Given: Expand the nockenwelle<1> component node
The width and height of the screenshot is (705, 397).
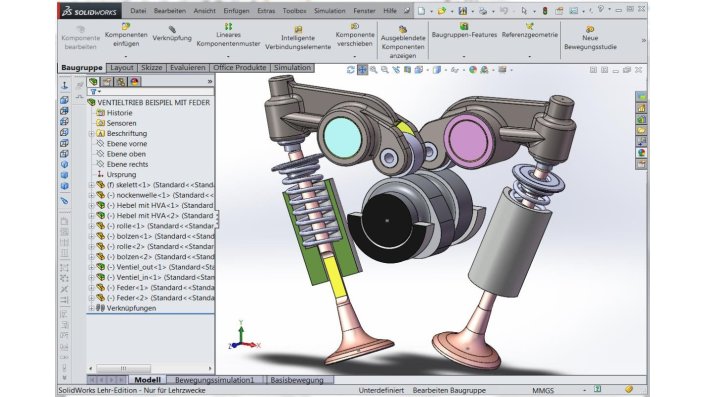Looking at the screenshot, I should 92,195.
